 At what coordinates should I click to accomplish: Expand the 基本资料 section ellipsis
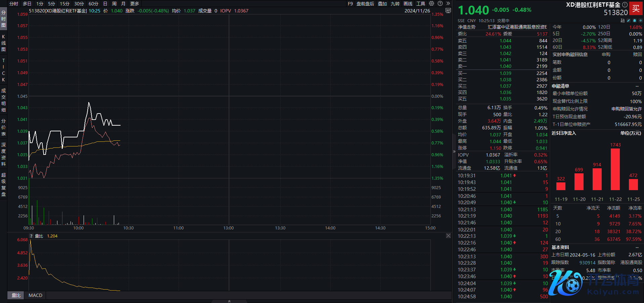(637, 248)
